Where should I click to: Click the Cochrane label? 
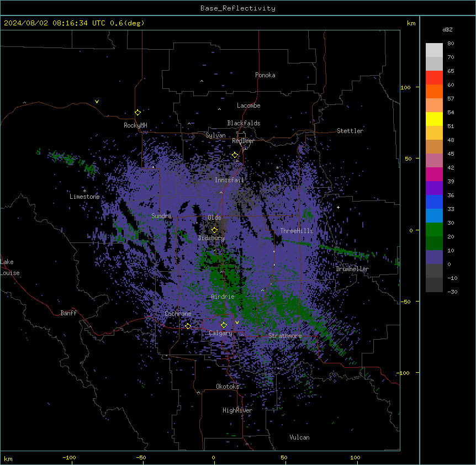(178, 314)
